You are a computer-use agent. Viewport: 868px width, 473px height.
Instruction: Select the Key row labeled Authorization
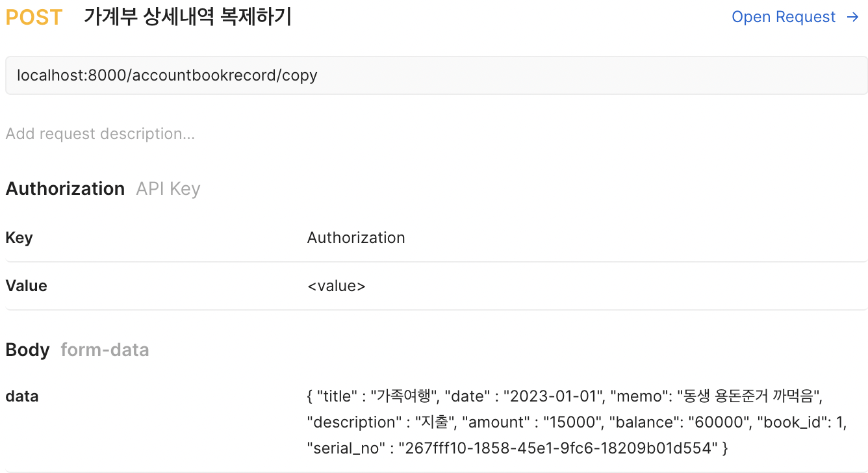pos(356,237)
